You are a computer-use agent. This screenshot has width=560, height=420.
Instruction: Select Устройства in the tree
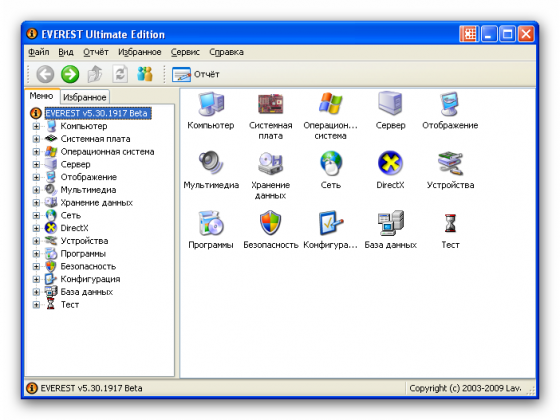pos(84,241)
